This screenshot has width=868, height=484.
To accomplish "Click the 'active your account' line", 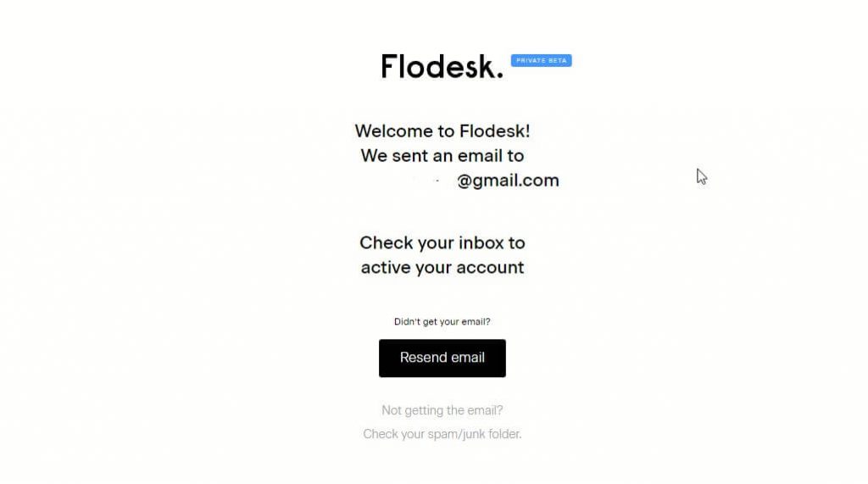I will point(442,268).
